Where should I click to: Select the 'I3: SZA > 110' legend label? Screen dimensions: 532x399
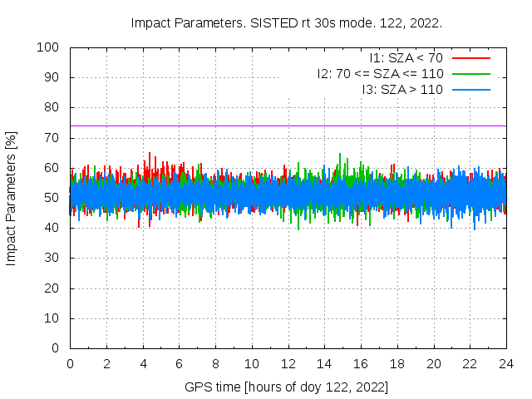coord(402,90)
